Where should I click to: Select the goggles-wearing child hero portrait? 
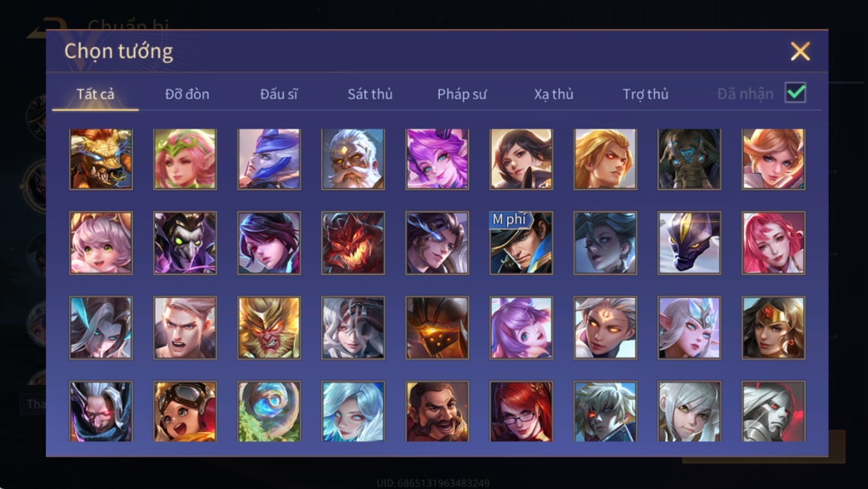(185, 411)
